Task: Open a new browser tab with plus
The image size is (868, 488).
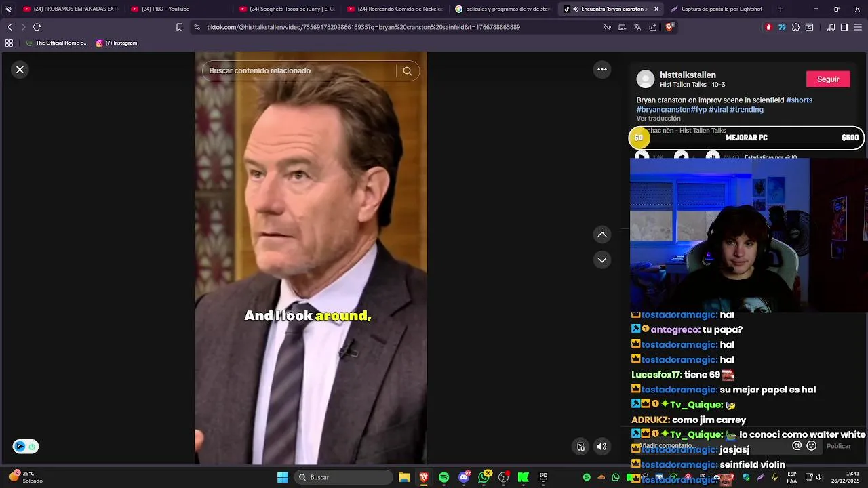Action: pos(781,9)
